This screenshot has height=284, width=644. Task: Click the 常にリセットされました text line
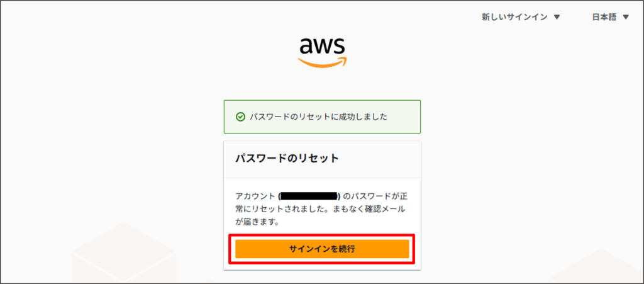coord(277,209)
